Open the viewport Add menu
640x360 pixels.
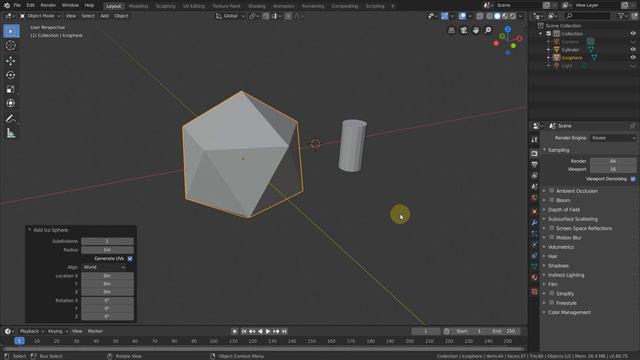[104, 16]
